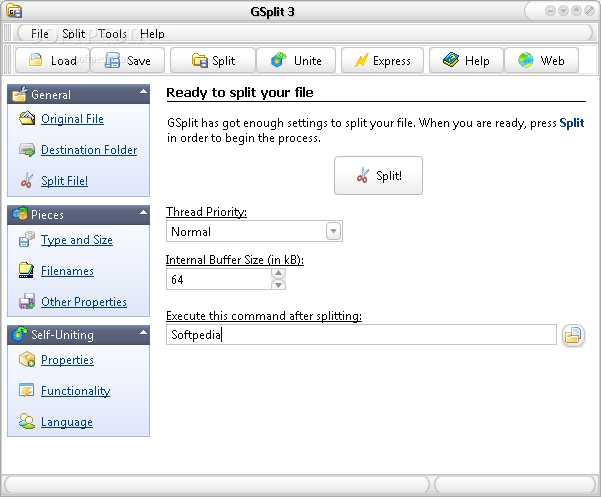Open the Split menu
This screenshot has width=601, height=497.
click(x=74, y=34)
